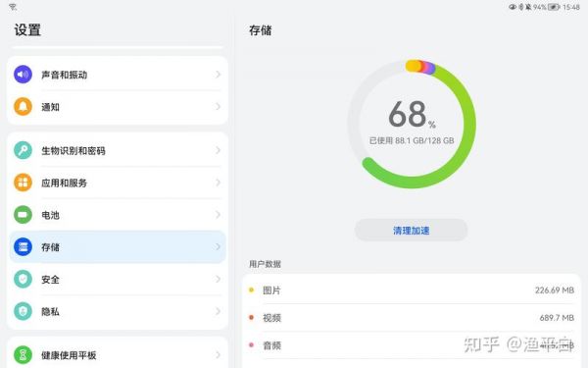Expand the 应用和服务 chevron
This screenshot has width=588, height=368.
click(x=218, y=183)
